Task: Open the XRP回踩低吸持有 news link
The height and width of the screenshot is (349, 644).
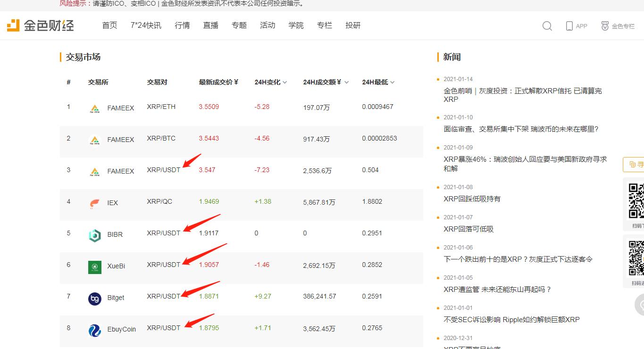Action: coord(472,199)
